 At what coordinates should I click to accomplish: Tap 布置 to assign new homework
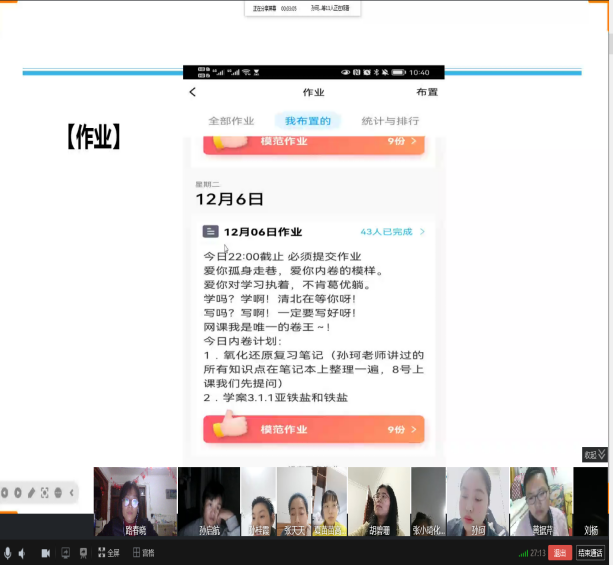(x=427, y=92)
